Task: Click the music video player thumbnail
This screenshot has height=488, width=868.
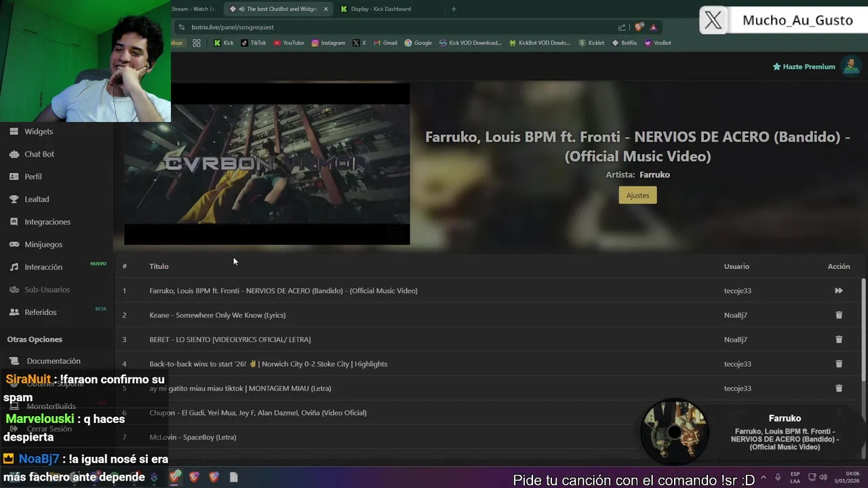Action: [267, 164]
